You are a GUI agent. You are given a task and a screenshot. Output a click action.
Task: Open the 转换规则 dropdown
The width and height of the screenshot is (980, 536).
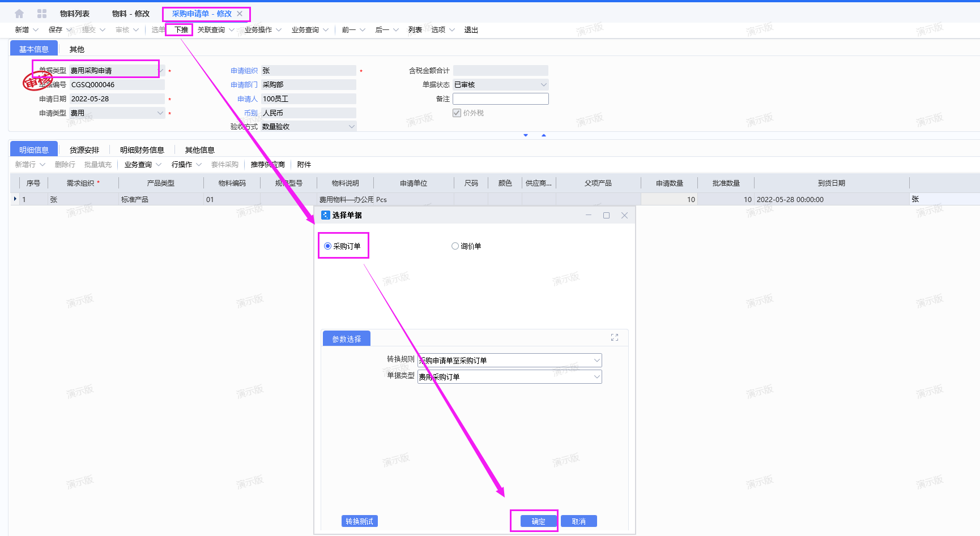596,361
